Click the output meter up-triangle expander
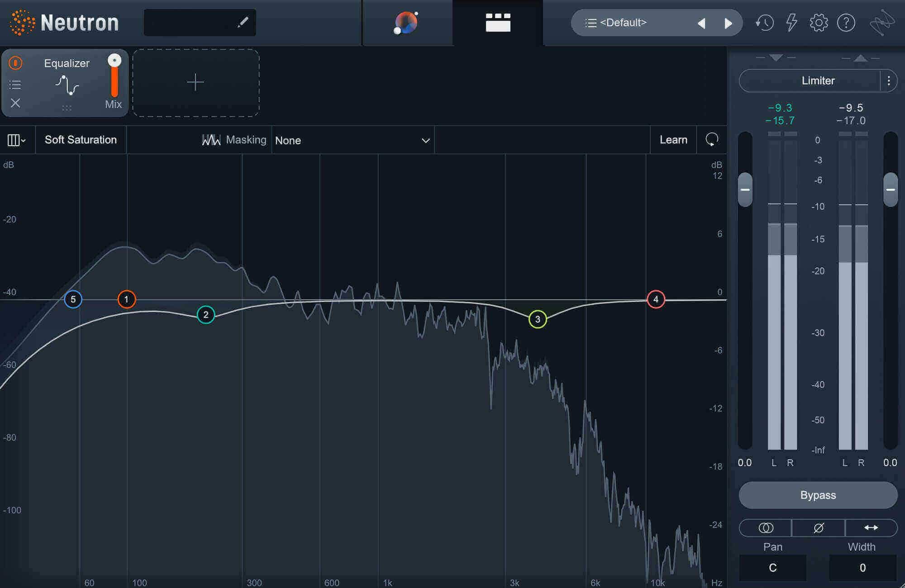Screen dimensions: 905x588 click(860, 58)
